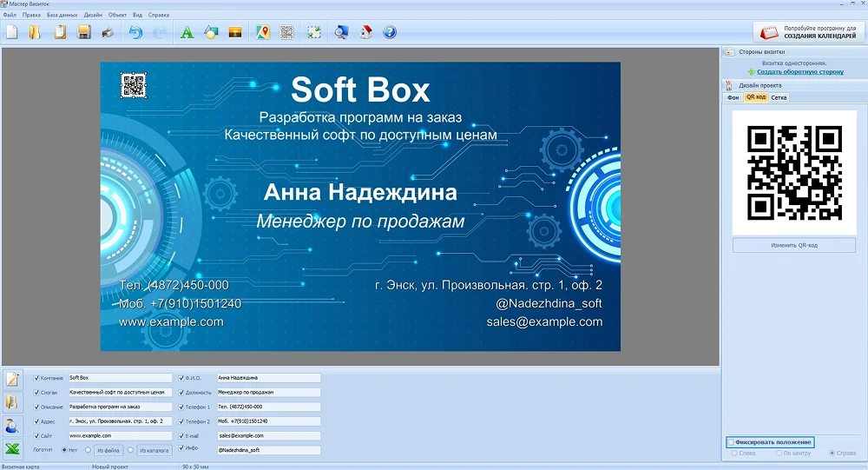
Task: Enable the Фиксировать положение checkbox
Action: [732, 442]
